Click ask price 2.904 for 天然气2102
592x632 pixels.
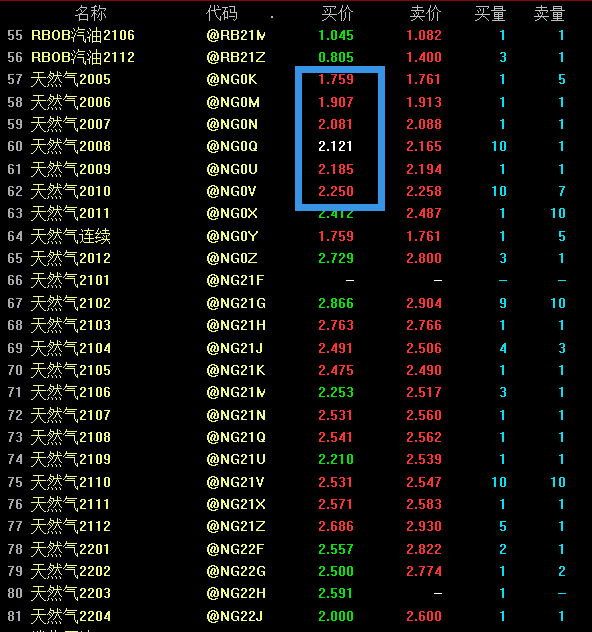tap(424, 303)
